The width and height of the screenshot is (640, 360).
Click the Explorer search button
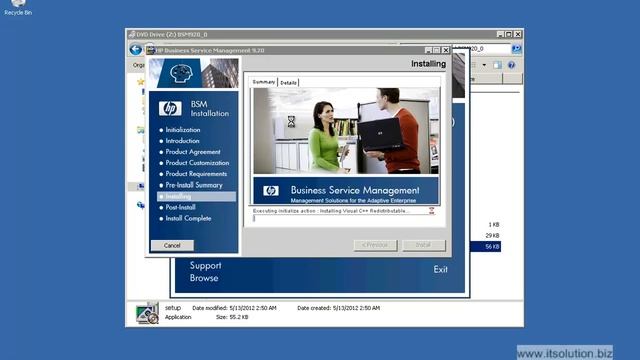click(x=516, y=49)
